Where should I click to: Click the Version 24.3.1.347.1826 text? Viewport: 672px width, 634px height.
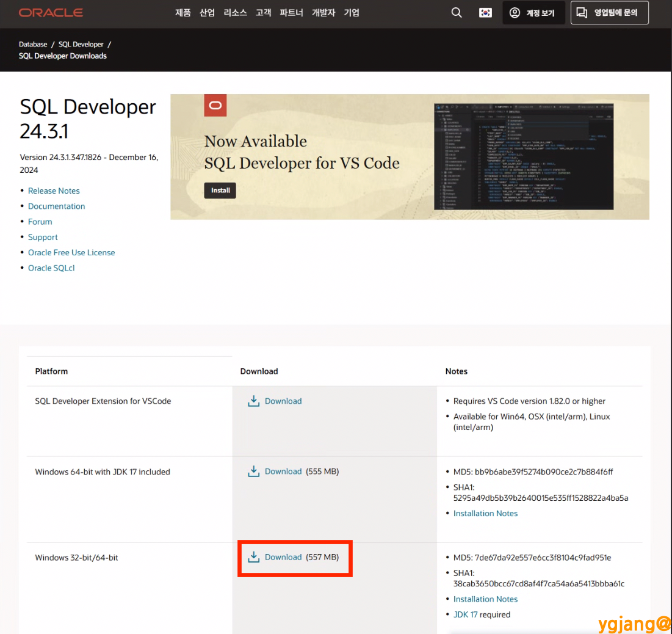click(89, 164)
